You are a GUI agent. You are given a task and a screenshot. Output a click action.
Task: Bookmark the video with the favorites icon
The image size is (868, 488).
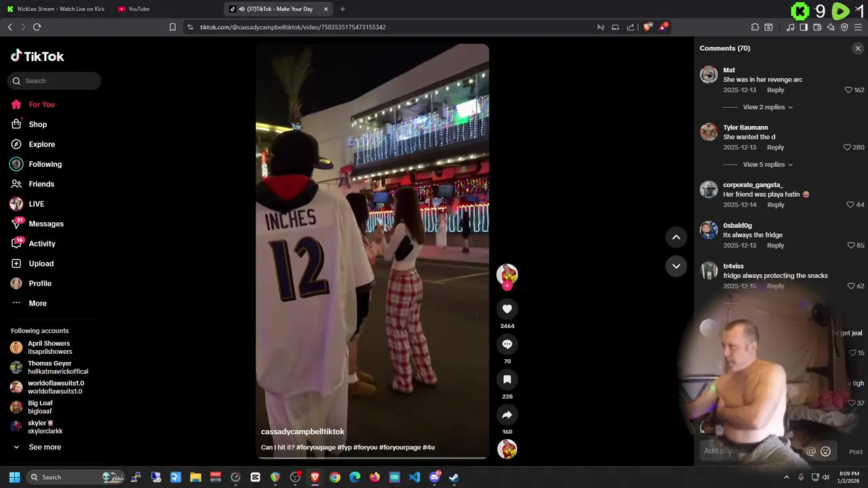tap(507, 380)
